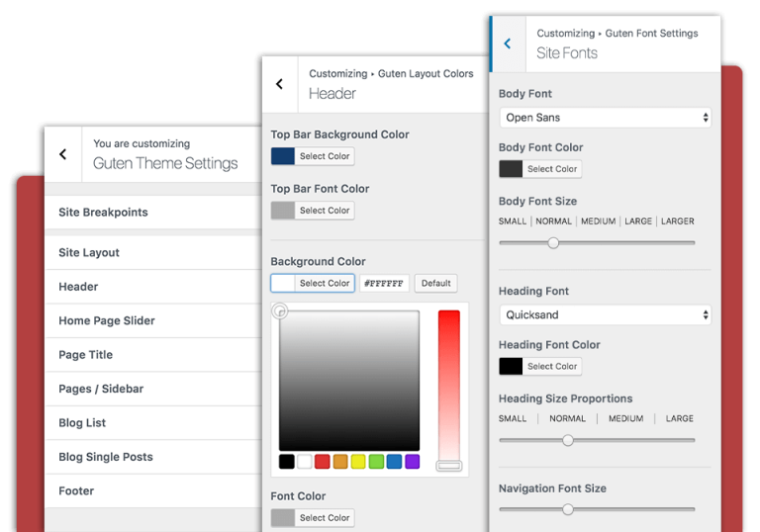Choose LARGE under Body Font Size

pyautogui.click(x=638, y=222)
